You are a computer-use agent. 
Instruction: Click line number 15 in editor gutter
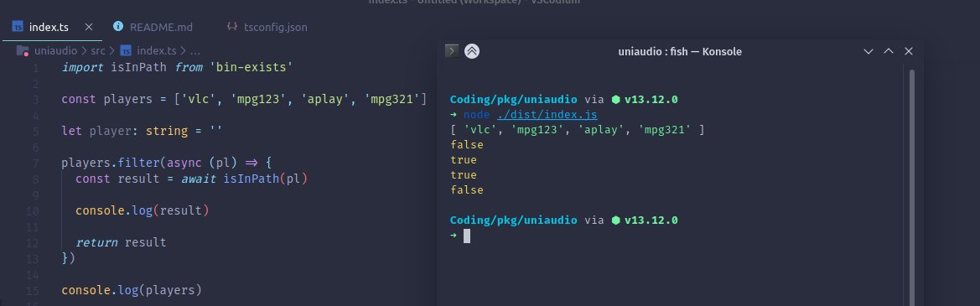[33, 291]
